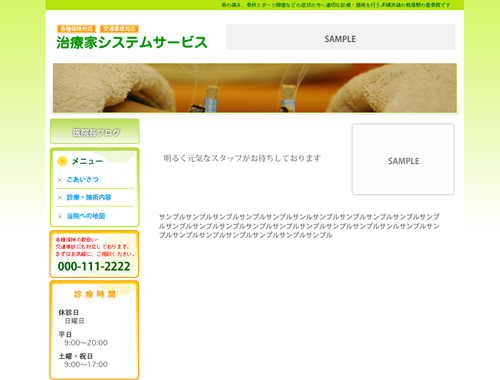Click the 明るく元気なスタッフ headline text

(x=242, y=158)
